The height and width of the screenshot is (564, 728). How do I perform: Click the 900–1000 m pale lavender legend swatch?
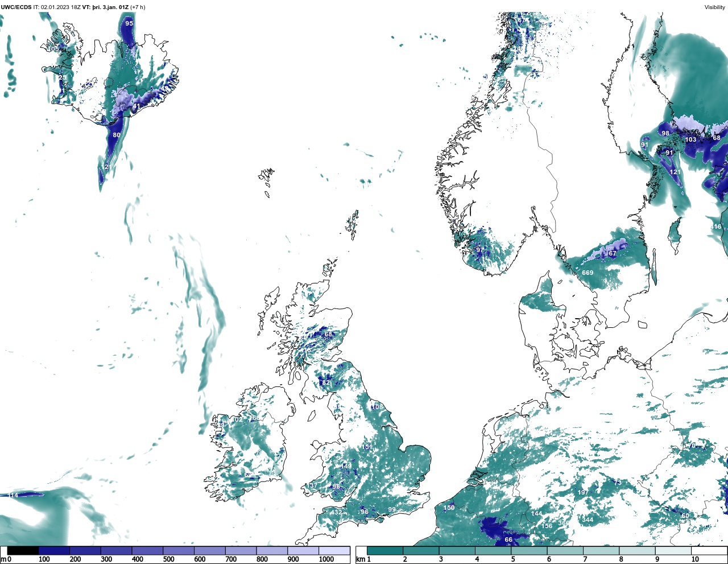click(x=303, y=550)
